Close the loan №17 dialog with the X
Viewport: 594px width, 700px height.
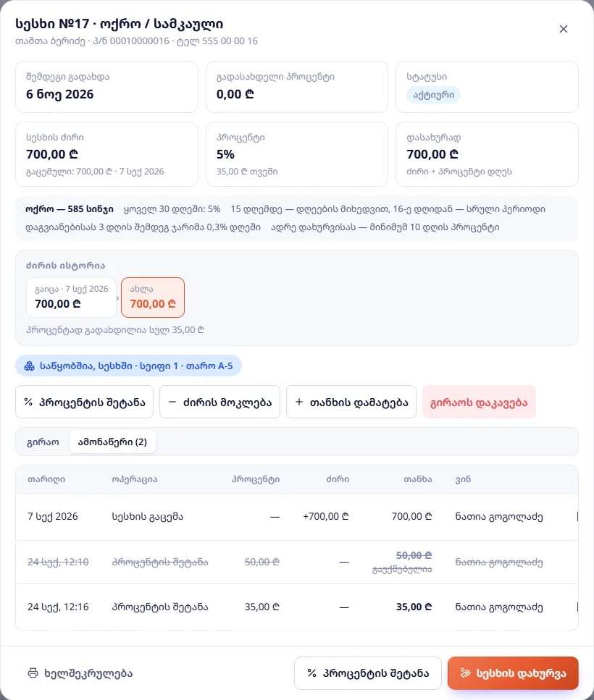pyautogui.click(x=563, y=29)
